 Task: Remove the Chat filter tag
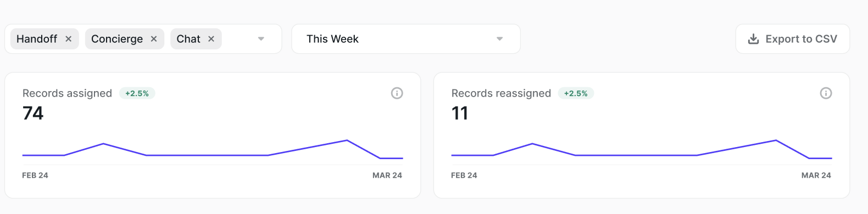[211, 39]
